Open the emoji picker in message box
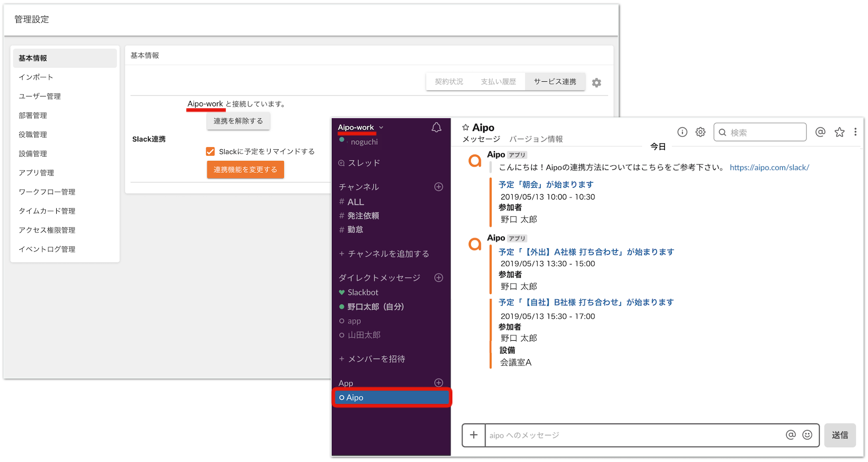This screenshot has height=462, width=868. click(807, 435)
